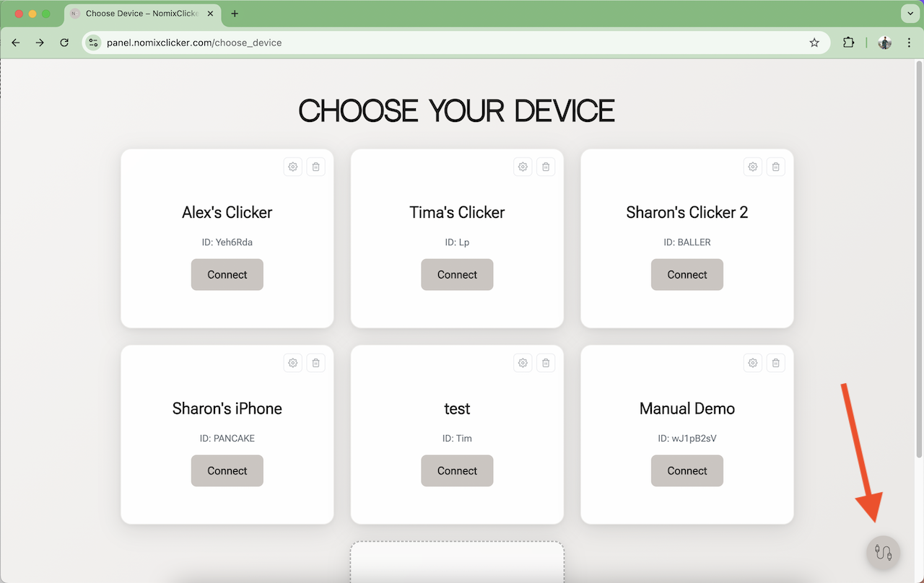Delete Sharon's Clicker 2 device
This screenshot has width=924, height=583.
[x=775, y=167]
